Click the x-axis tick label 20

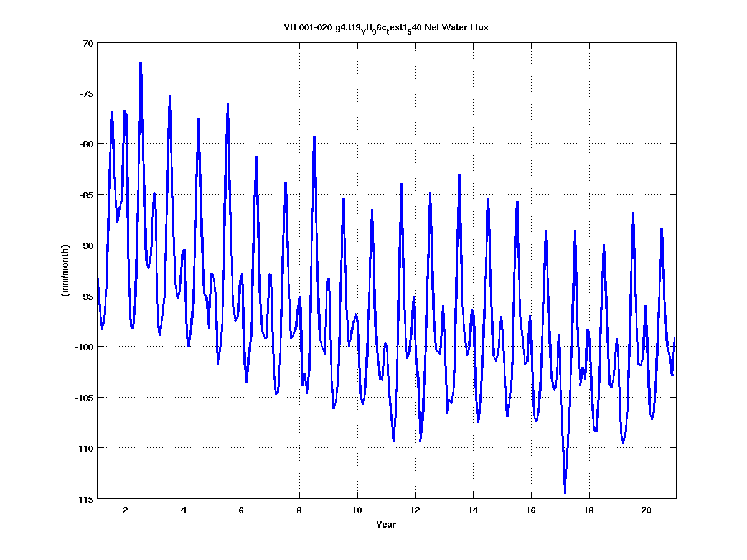pyautogui.click(x=647, y=510)
